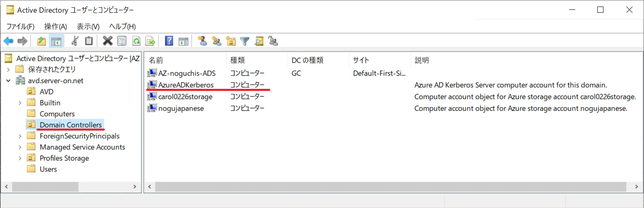The height and width of the screenshot is (208, 644).
Task: Click the Export list icon
Action: [150, 41]
